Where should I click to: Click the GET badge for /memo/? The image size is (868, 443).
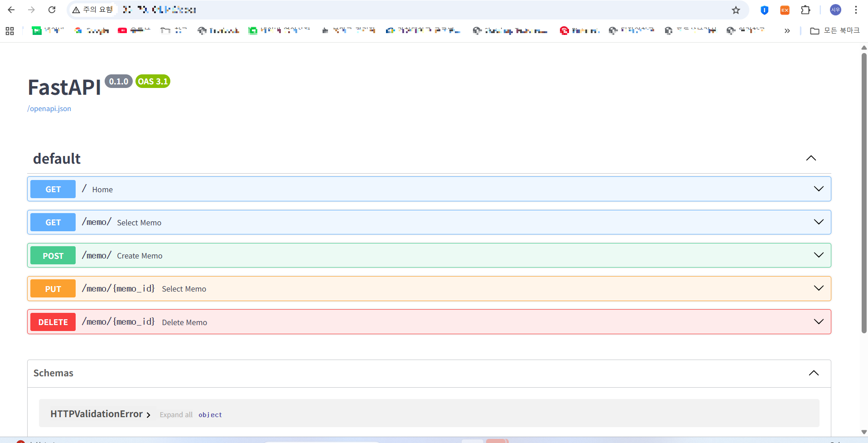(53, 222)
